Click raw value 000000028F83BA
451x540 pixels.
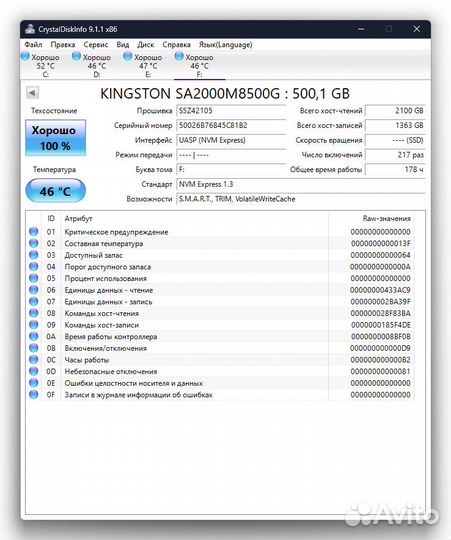coord(380,313)
